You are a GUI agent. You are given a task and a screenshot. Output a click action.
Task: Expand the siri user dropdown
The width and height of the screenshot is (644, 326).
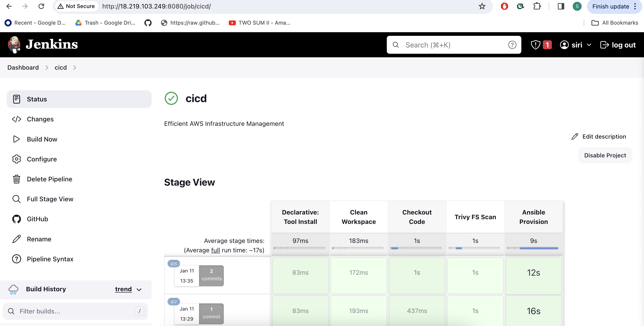(x=589, y=45)
